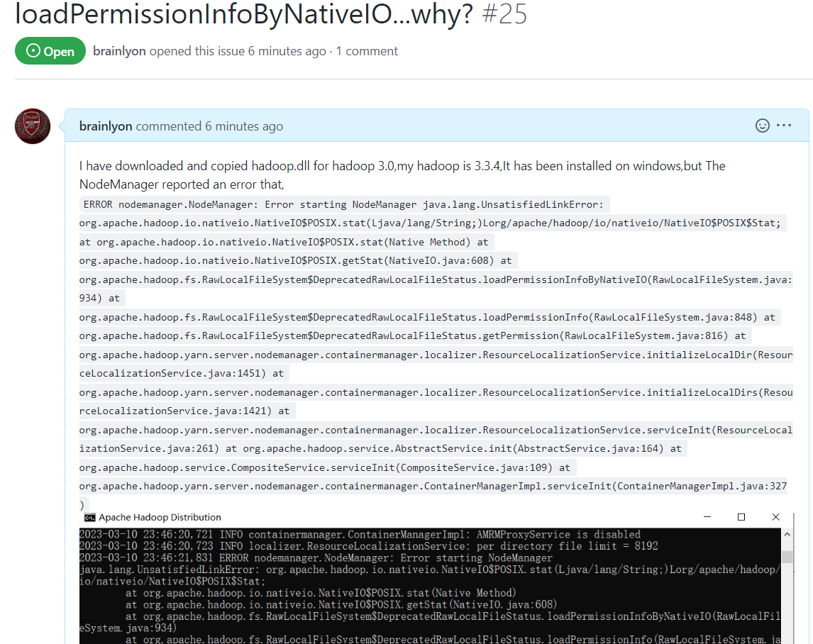Click the issue title loadPermissionInfoByNativeIO...why?
The height and width of the screenshot is (644, 813).
(x=244, y=14)
